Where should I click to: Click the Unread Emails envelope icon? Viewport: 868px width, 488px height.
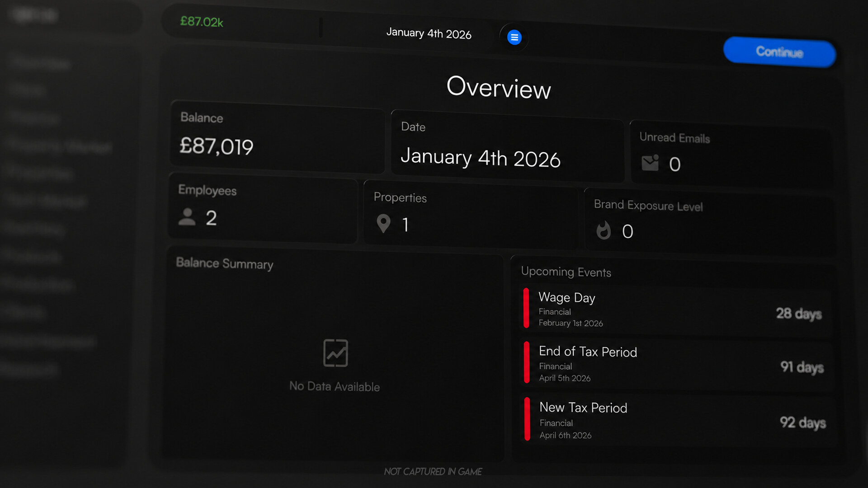click(650, 163)
